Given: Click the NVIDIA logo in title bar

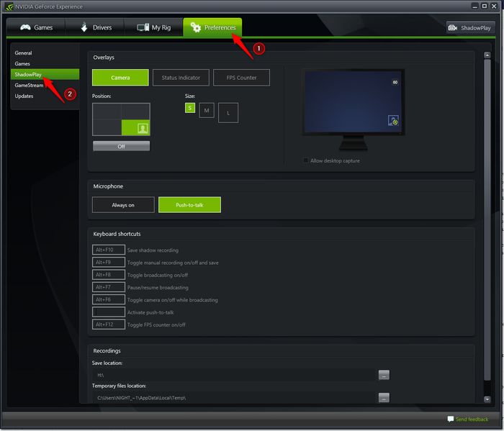Looking at the screenshot, I should 8,6.
